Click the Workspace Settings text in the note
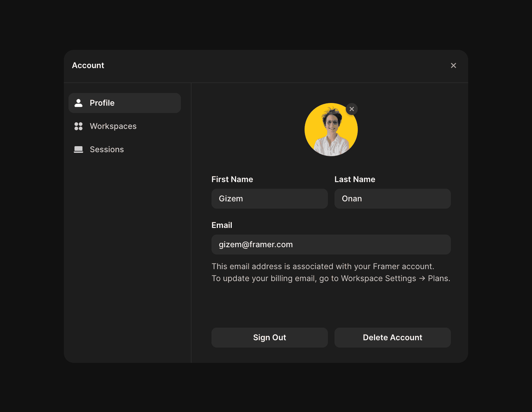 click(x=378, y=278)
